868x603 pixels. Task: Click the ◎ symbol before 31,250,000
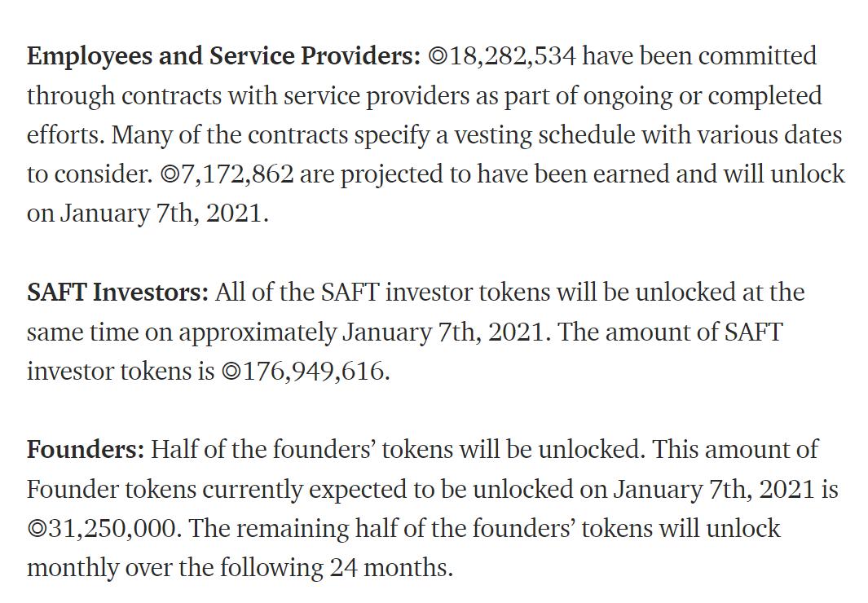pos(37,529)
